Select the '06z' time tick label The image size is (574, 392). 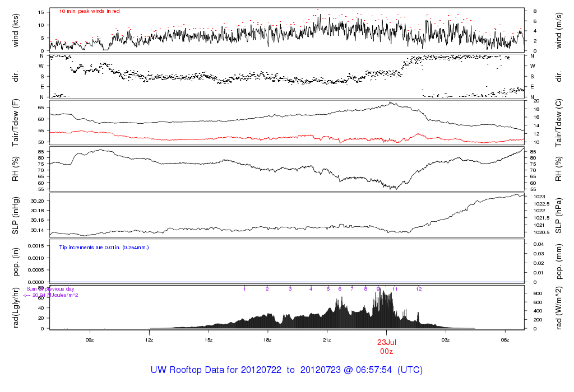coord(505,340)
